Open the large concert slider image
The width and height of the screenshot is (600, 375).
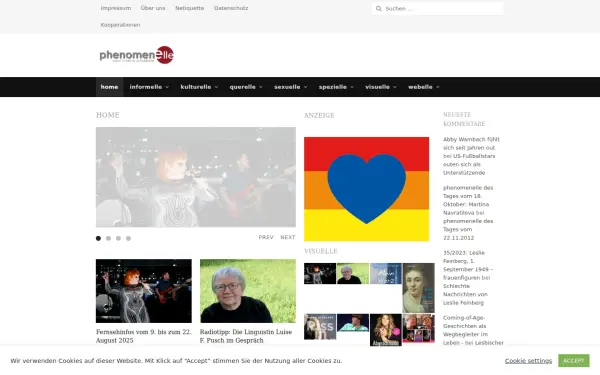coord(196,177)
